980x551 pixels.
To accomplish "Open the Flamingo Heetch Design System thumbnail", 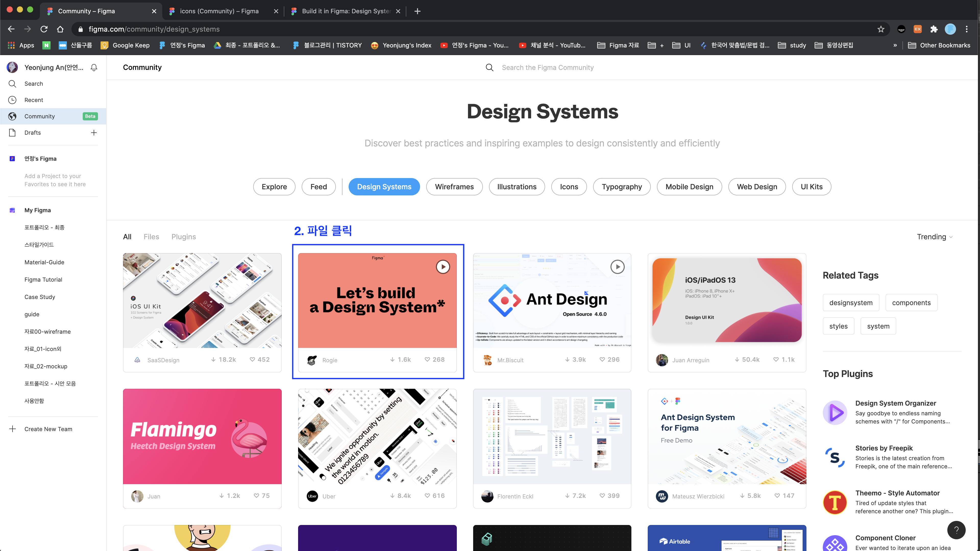I will (202, 436).
